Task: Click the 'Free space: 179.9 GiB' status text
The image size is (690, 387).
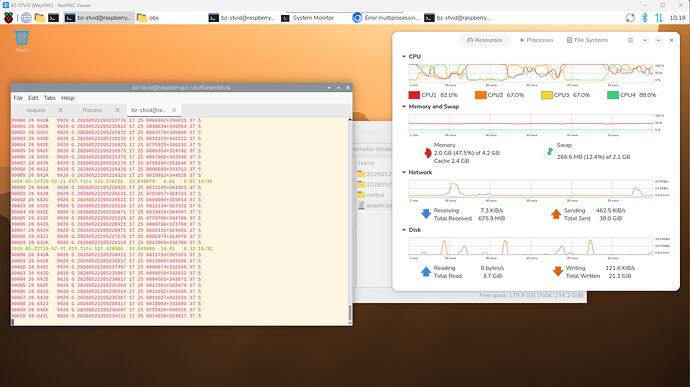Action: coord(531,295)
